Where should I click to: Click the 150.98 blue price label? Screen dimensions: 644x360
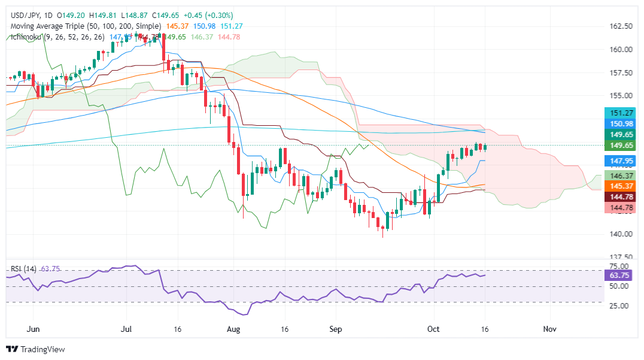tap(620, 124)
